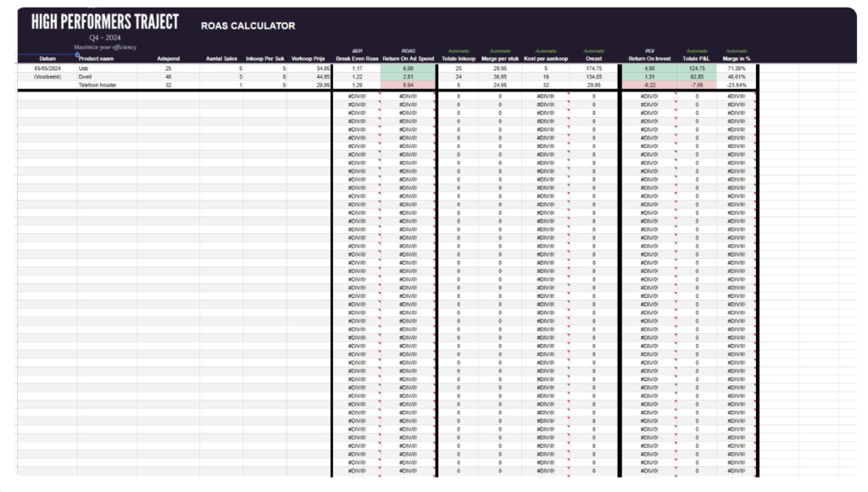Click the product cell 'Usb'
This screenshot has height=492, width=868.
[x=83, y=69]
